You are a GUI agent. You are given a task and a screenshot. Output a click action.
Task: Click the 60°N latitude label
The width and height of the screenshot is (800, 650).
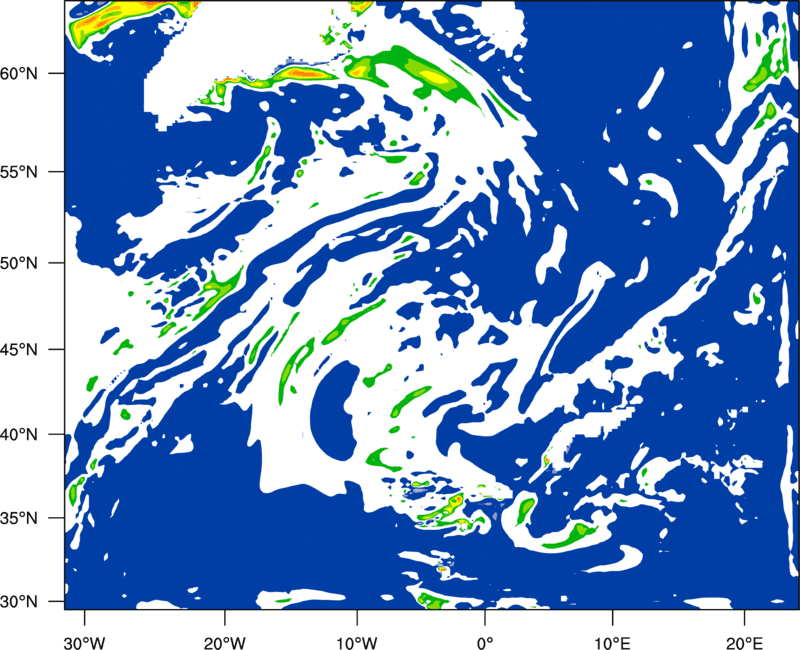pyautogui.click(x=19, y=73)
